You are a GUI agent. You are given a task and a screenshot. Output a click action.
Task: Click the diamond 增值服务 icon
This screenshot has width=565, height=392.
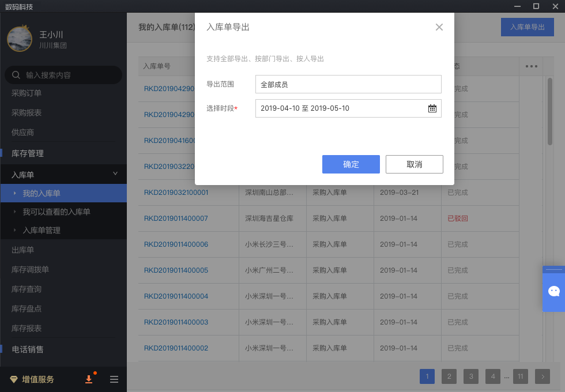pos(14,379)
